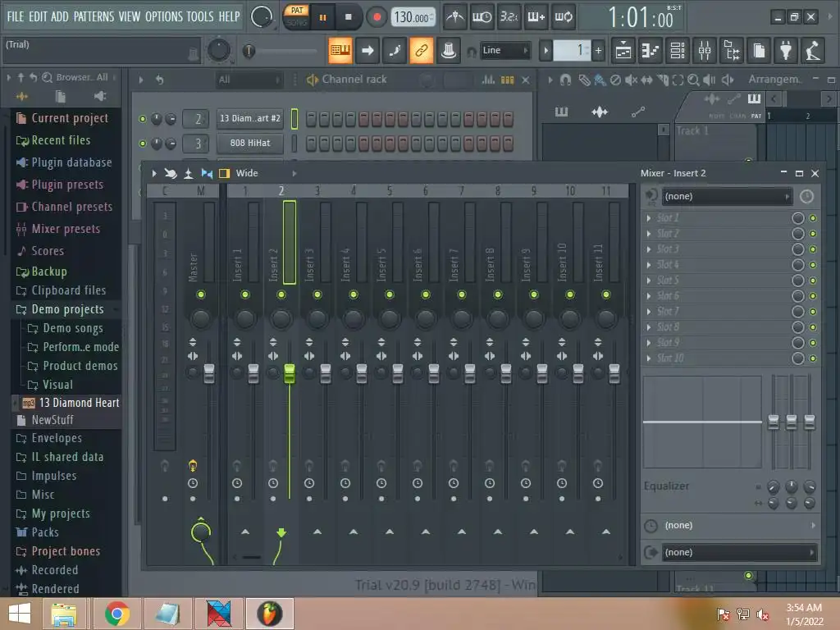Open the mixer output (none) dropdown at bottom
Screen dimensions: 840x630
click(x=740, y=552)
